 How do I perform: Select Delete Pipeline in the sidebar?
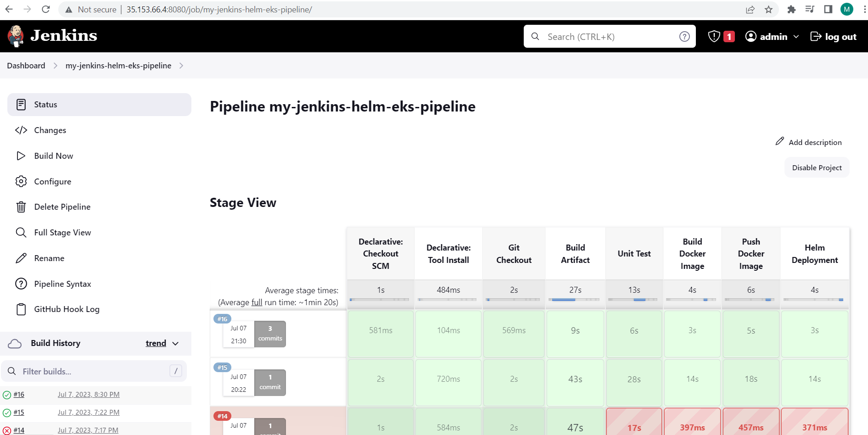coord(99,207)
